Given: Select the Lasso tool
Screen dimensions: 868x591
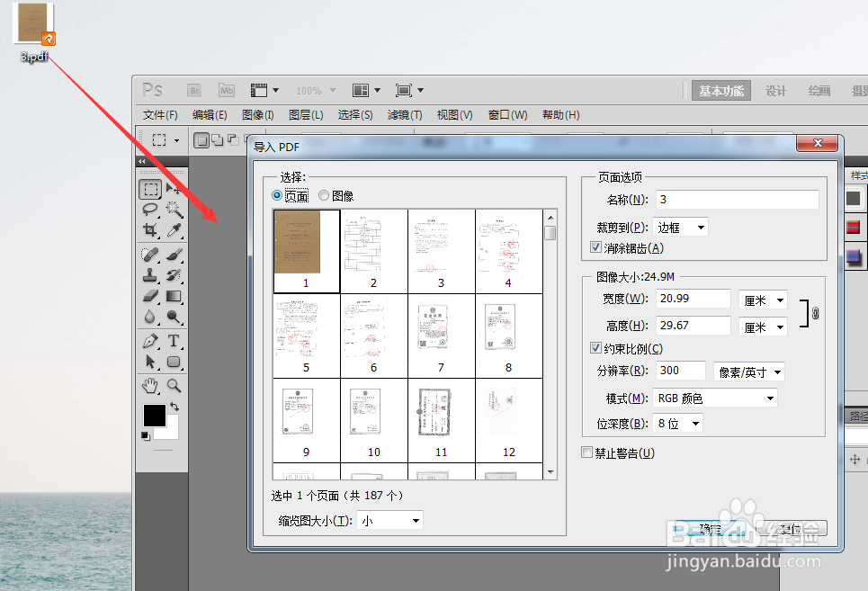Looking at the screenshot, I should tap(149, 210).
